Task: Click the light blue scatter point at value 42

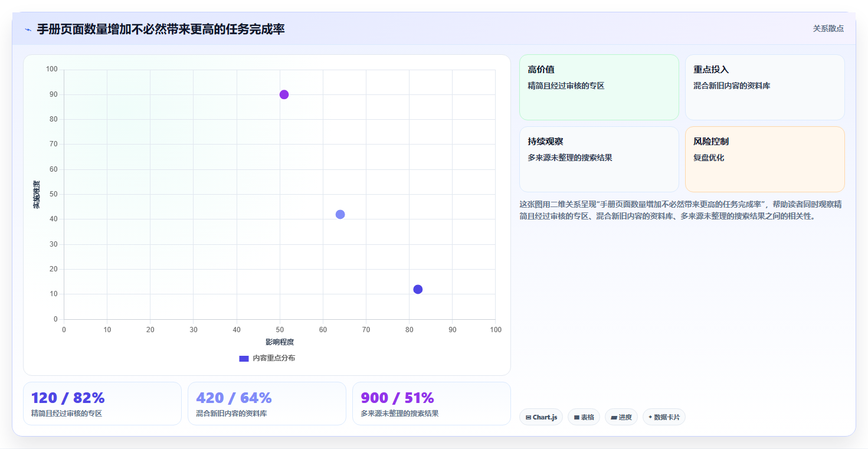Action: pyautogui.click(x=340, y=214)
